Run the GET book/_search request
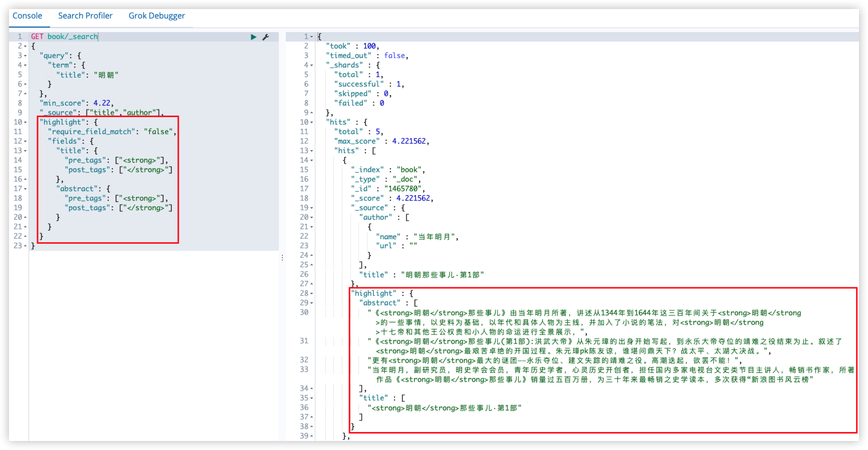868x450 pixels. click(253, 37)
